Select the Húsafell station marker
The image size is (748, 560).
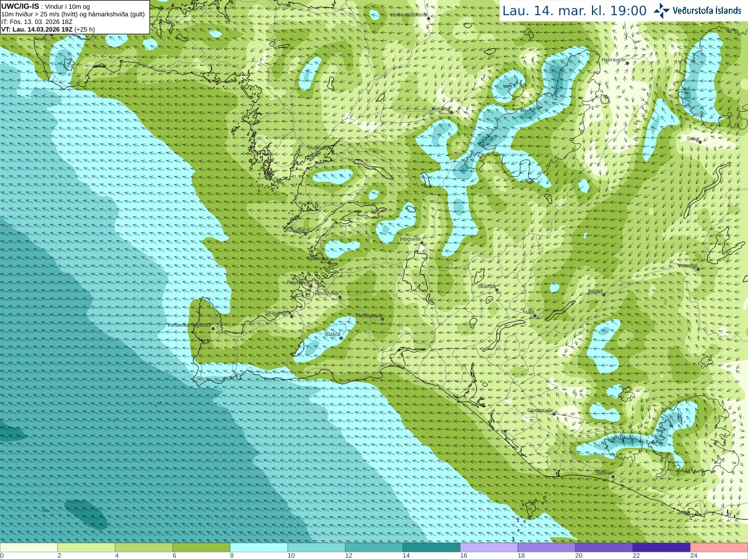click(x=451, y=112)
